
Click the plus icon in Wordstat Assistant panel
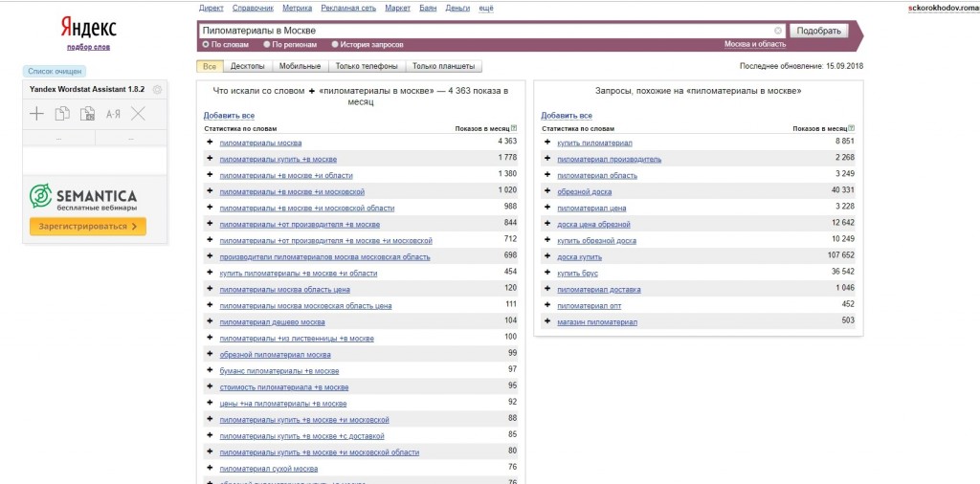[x=36, y=114]
